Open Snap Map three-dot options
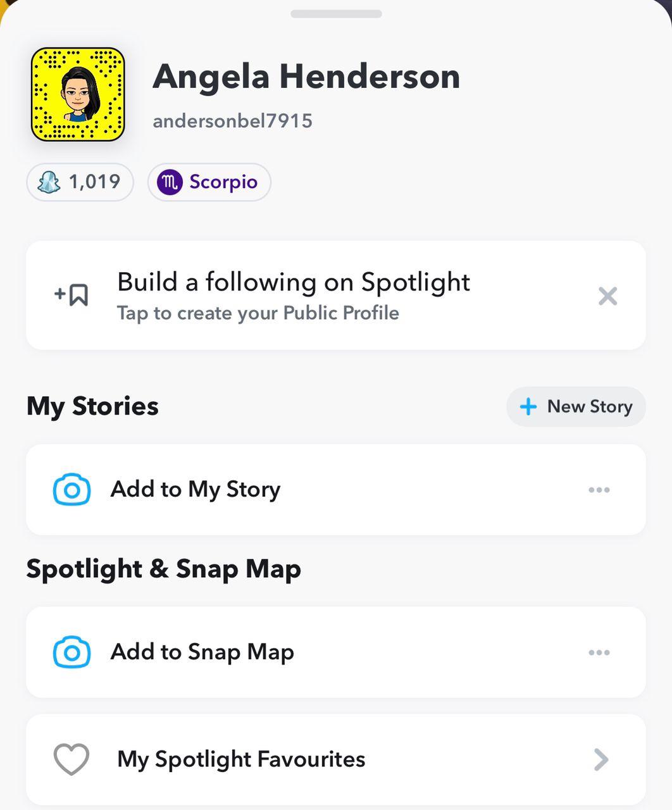Screen dimensions: 672x810 coord(599,652)
